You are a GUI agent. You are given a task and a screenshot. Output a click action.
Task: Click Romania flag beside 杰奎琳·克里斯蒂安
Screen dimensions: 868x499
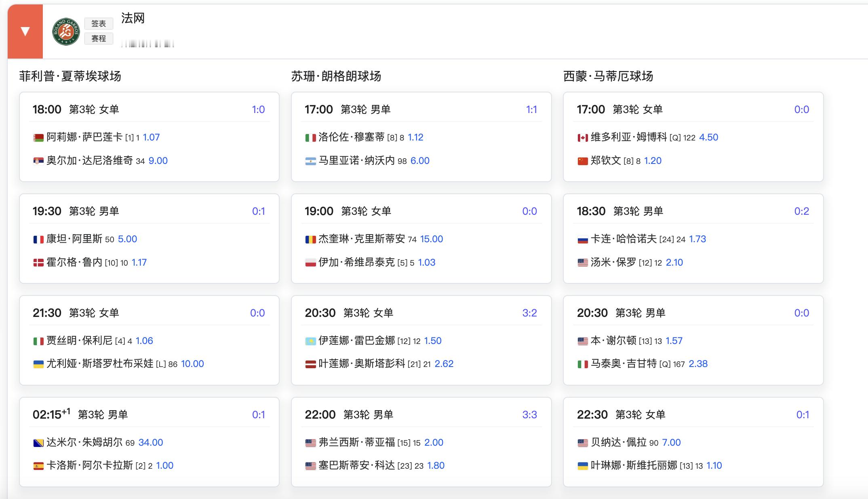[310, 240]
